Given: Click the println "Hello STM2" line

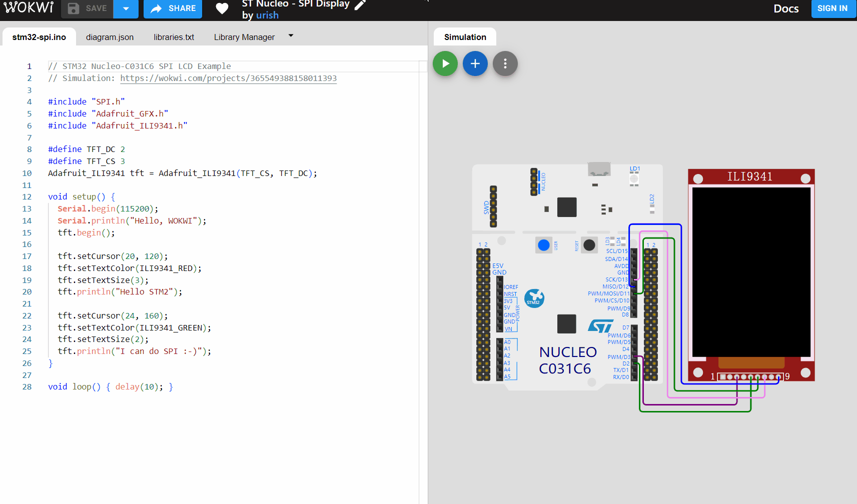Looking at the screenshot, I should (120, 292).
